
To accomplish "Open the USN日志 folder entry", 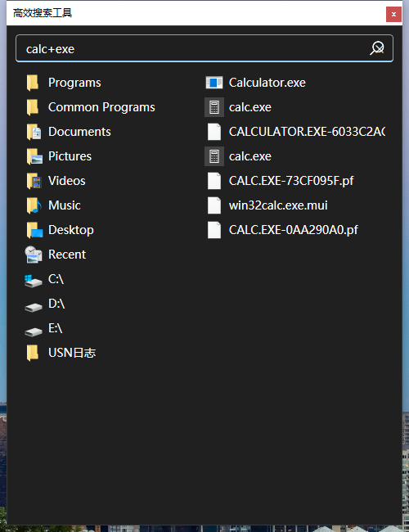I will pyautogui.click(x=61, y=353).
